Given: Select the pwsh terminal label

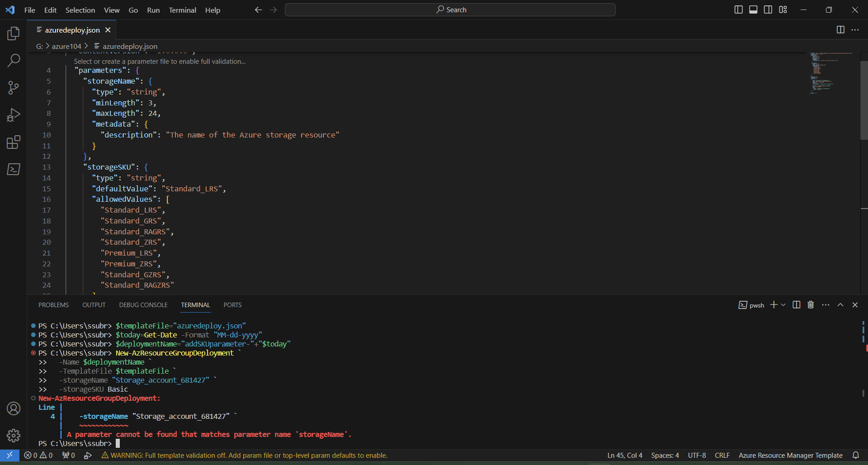Looking at the screenshot, I should pos(751,305).
